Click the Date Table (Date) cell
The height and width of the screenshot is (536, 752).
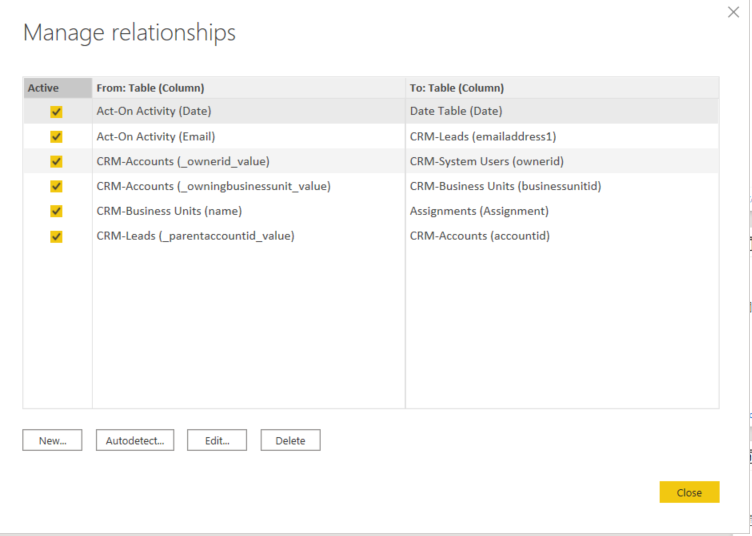[562, 111]
